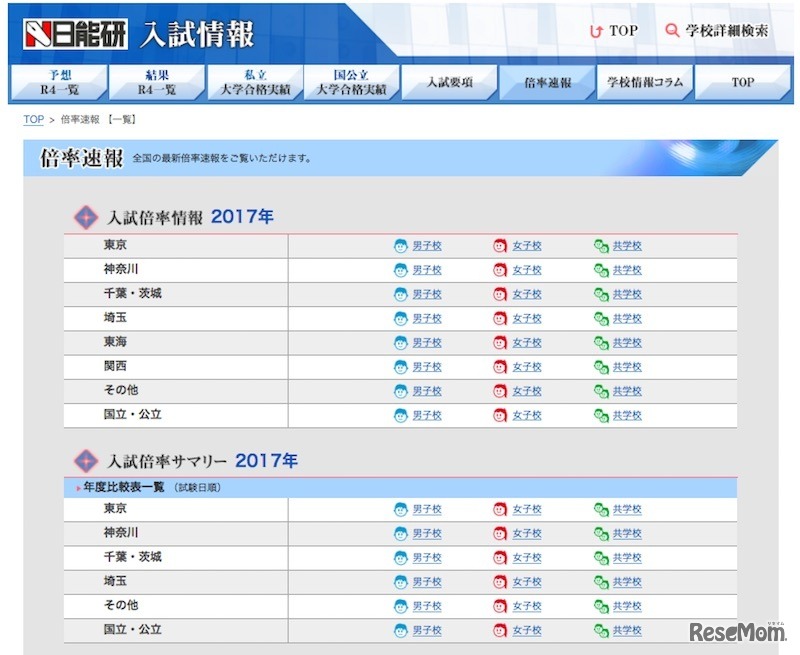Click the red girl icon beside 神奈川 女子校

(498, 270)
